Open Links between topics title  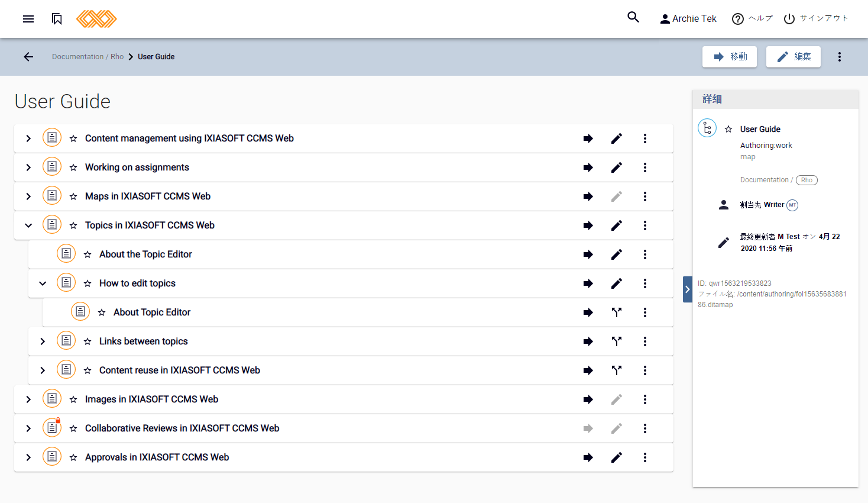(x=143, y=341)
